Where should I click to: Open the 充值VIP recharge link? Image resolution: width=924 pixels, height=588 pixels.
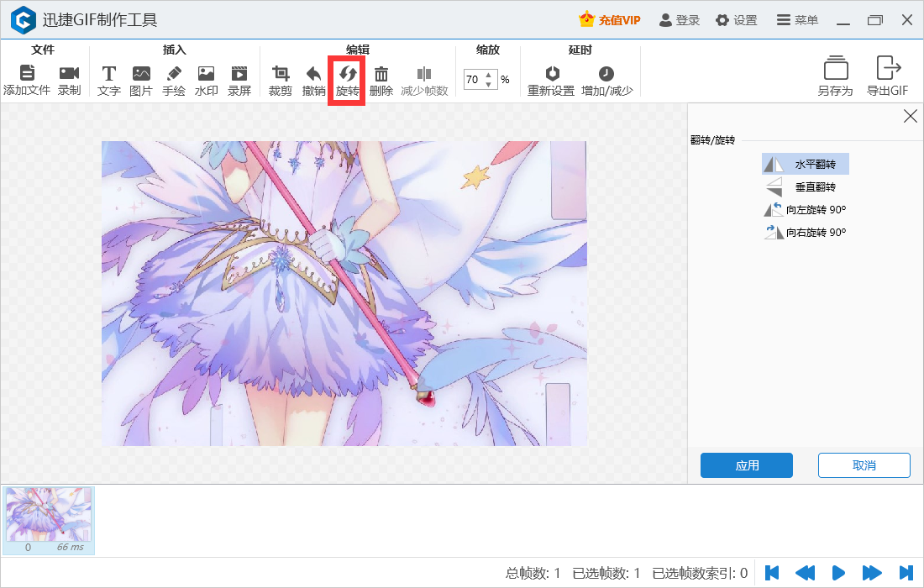click(609, 20)
